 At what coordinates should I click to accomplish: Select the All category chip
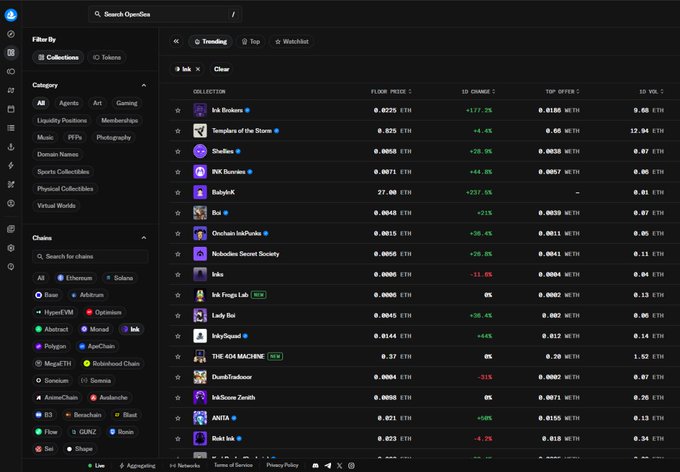pos(41,103)
